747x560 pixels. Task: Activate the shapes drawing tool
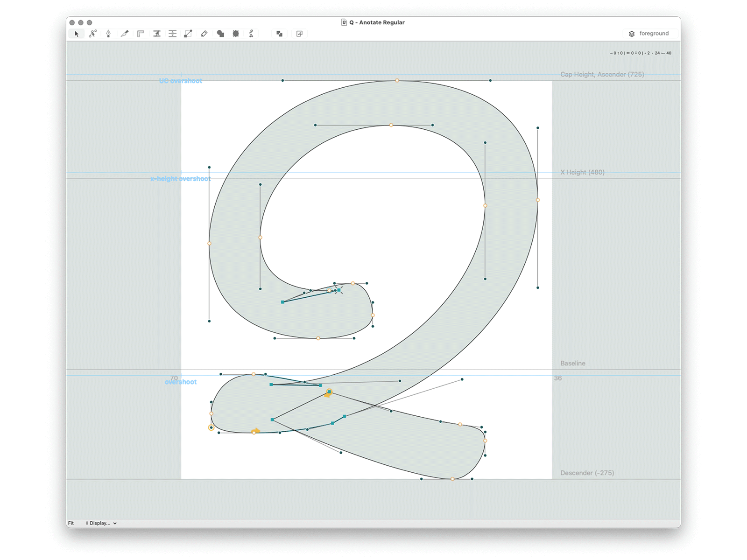(220, 33)
